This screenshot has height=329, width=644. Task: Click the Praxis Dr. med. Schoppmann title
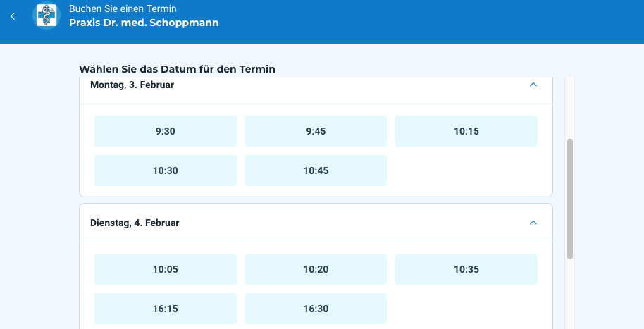[144, 23]
